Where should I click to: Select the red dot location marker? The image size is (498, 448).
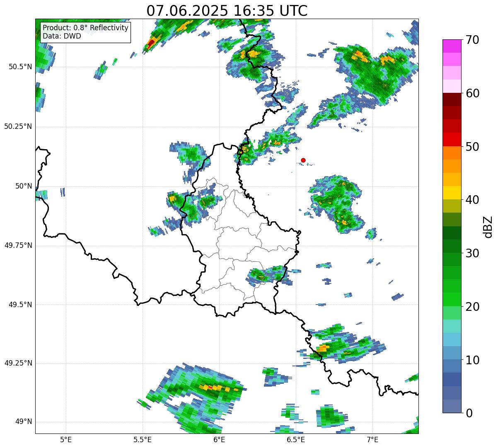303,160
